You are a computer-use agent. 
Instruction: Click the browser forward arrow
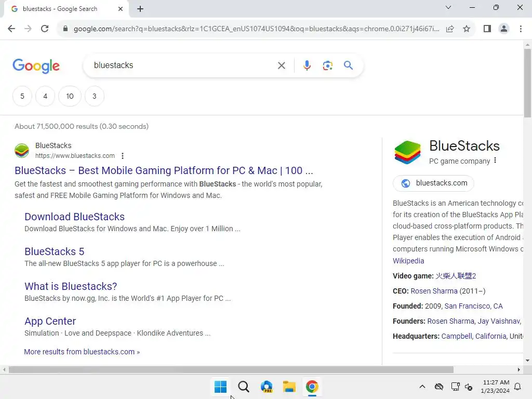pos(28,29)
